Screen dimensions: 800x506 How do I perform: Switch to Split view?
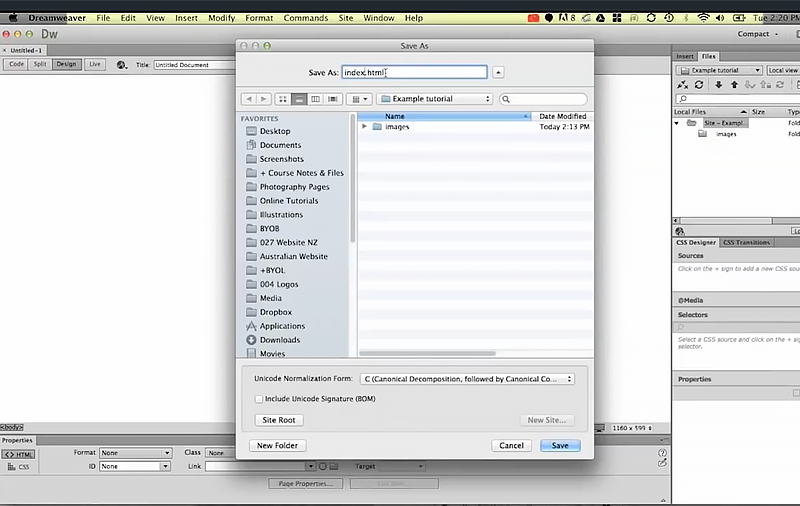[40, 64]
